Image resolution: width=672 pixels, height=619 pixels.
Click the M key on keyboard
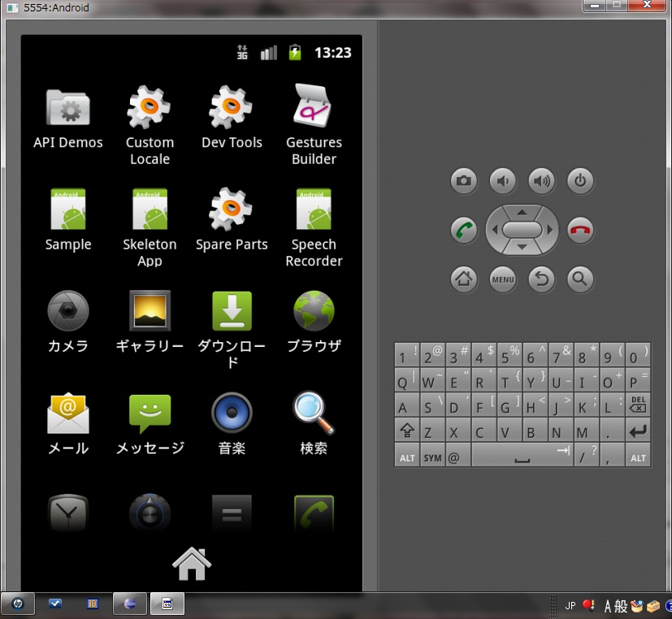click(x=587, y=430)
